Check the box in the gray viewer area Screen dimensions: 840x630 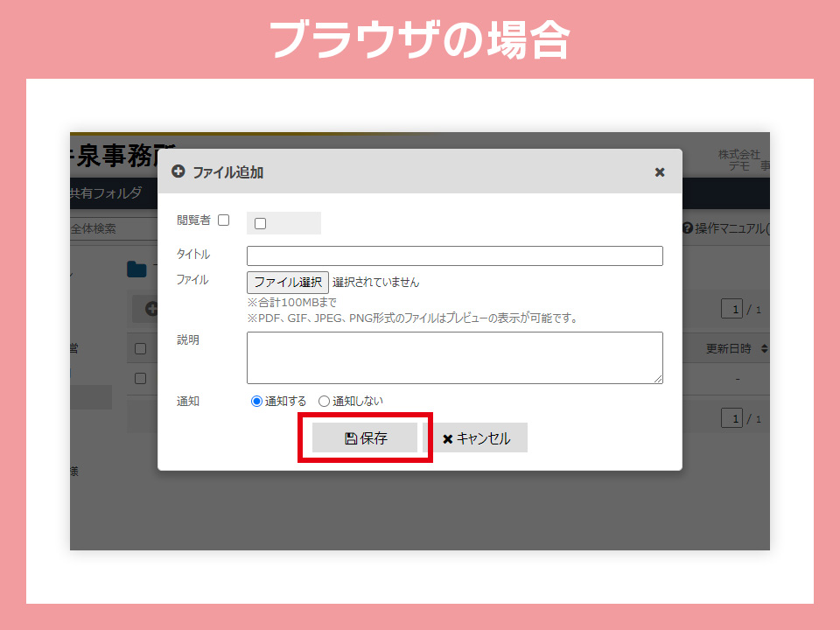coord(260,224)
